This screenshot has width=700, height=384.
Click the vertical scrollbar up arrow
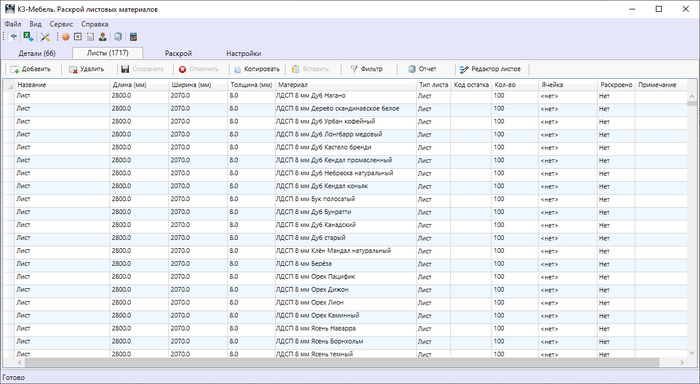point(692,96)
